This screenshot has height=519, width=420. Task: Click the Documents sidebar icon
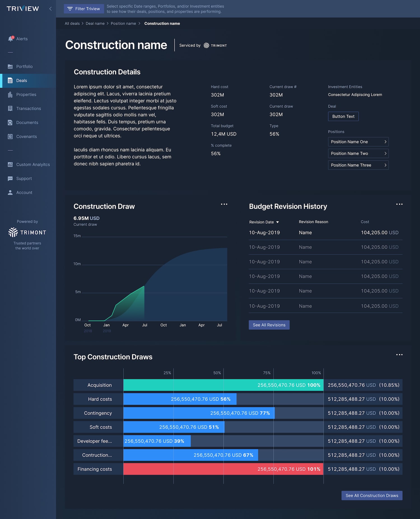point(10,122)
